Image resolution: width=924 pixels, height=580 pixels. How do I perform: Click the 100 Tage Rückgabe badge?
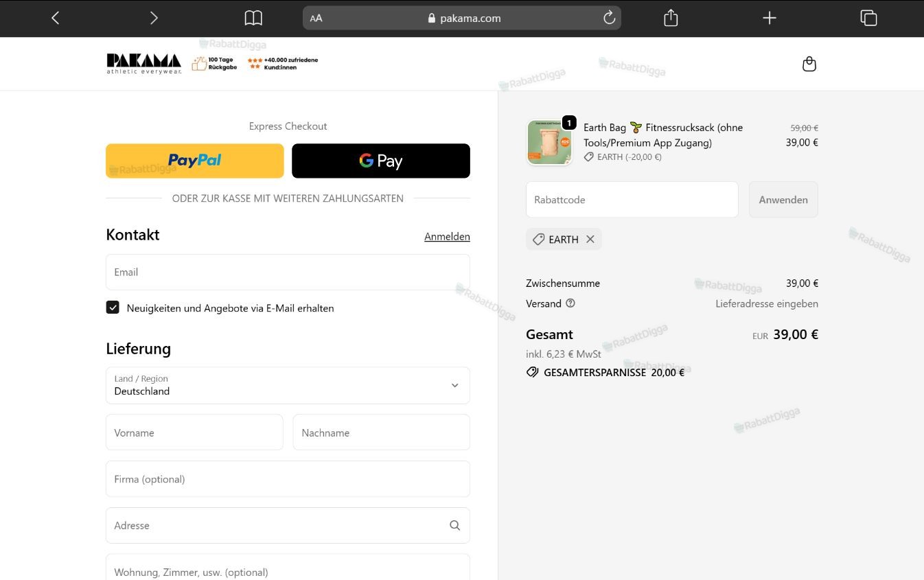click(214, 64)
